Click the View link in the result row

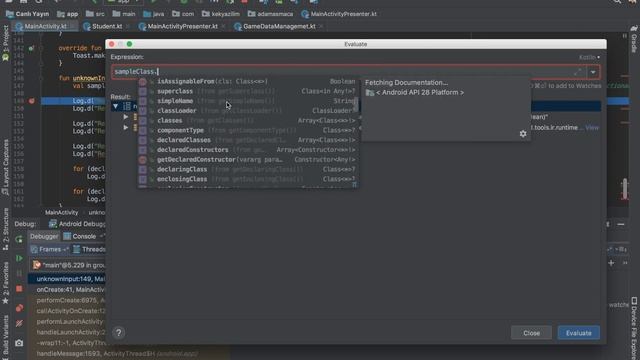(592, 128)
